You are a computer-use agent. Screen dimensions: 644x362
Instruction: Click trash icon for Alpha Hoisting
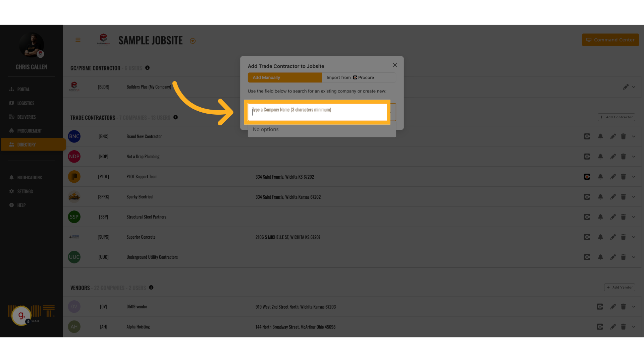(x=623, y=327)
